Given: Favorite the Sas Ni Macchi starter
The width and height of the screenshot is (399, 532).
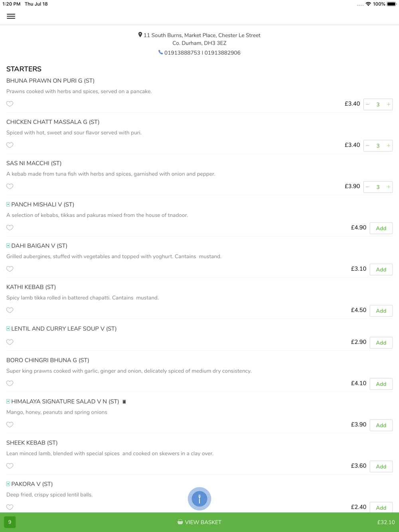Looking at the screenshot, I should click(x=10, y=186).
